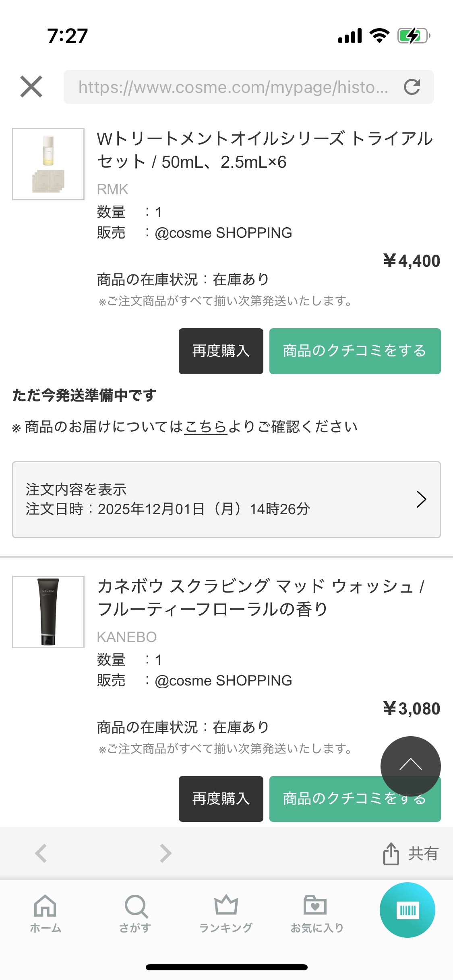Tap the URL address field

pos(233,87)
